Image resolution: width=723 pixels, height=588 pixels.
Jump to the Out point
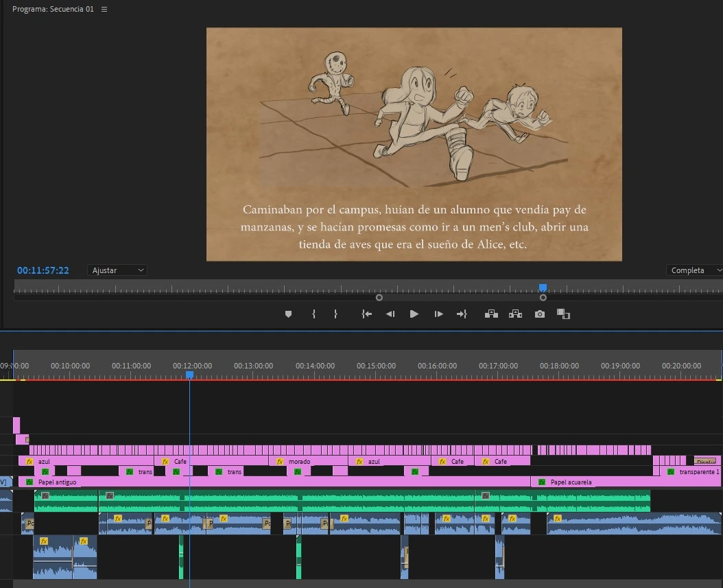tap(462, 314)
